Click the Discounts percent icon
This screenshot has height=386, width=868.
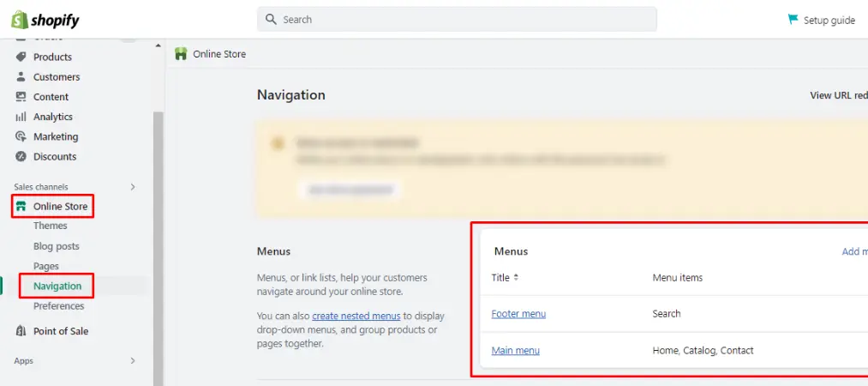21,156
